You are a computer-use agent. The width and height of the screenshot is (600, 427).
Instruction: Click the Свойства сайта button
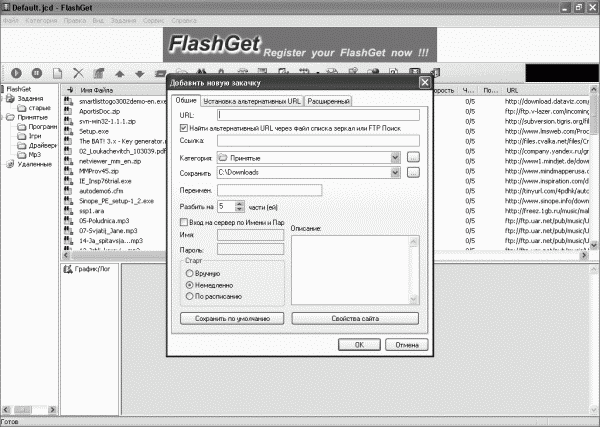click(355, 318)
